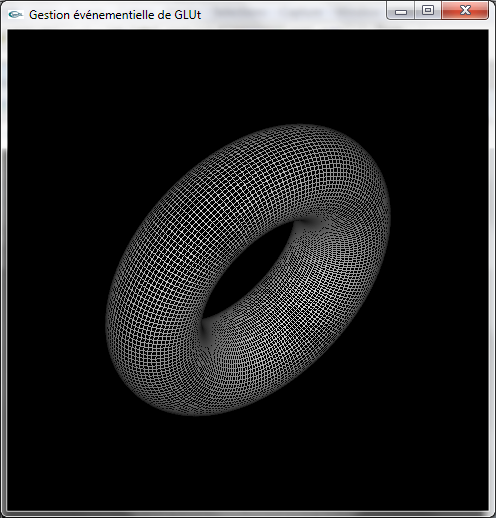The height and width of the screenshot is (518, 496).
Task: Click the bottom border of the GLUT window
Action: [x=248, y=514]
